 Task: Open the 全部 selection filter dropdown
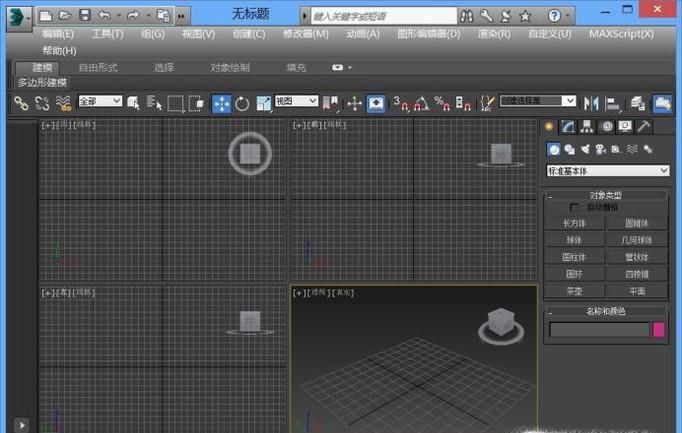pyautogui.click(x=100, y=102)
